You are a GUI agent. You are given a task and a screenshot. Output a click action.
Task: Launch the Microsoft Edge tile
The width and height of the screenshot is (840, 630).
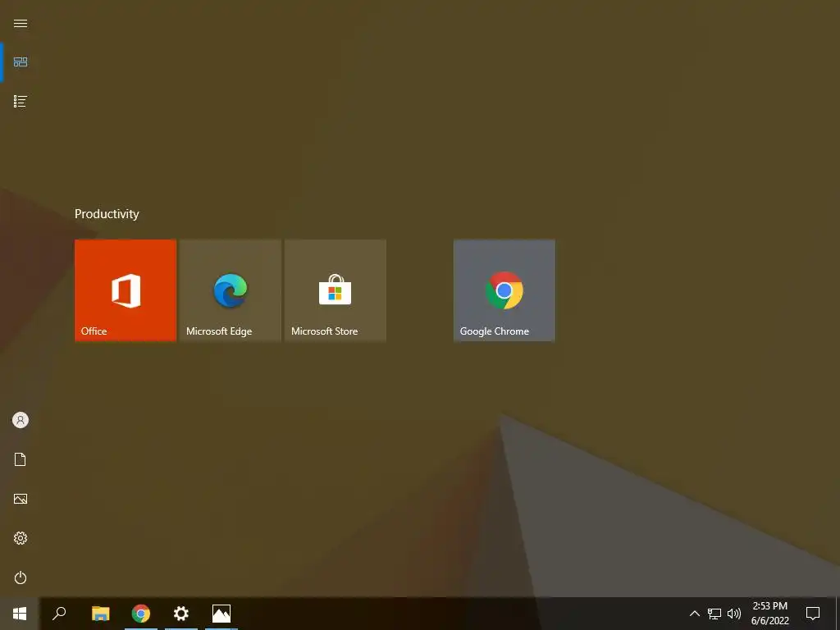(x=231, y=290)
